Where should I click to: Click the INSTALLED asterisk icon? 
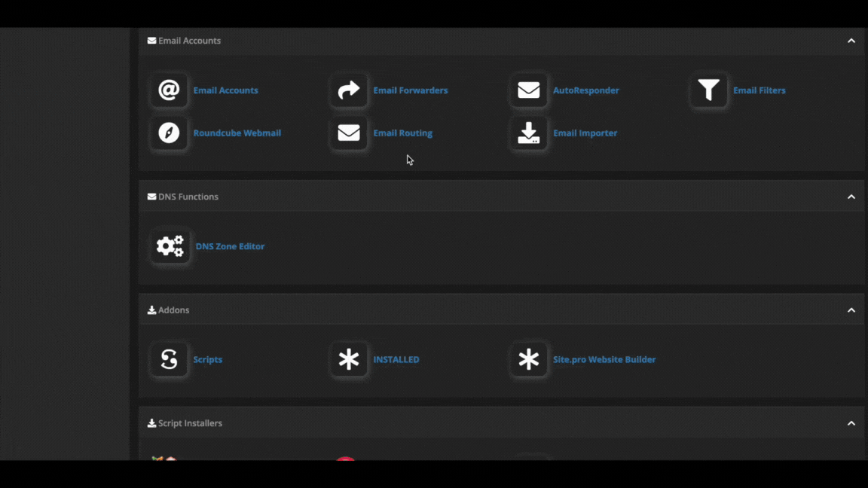pos(349,360)
